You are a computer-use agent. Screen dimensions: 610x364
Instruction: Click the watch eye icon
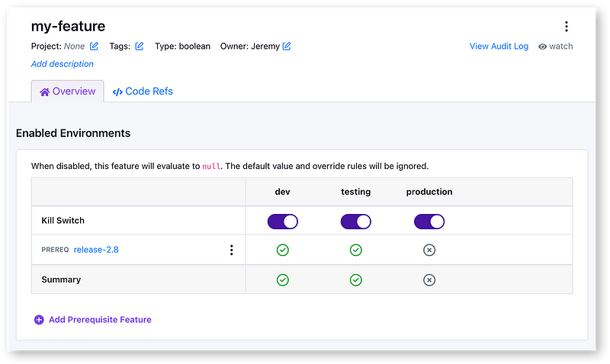[x=542, y=46]
